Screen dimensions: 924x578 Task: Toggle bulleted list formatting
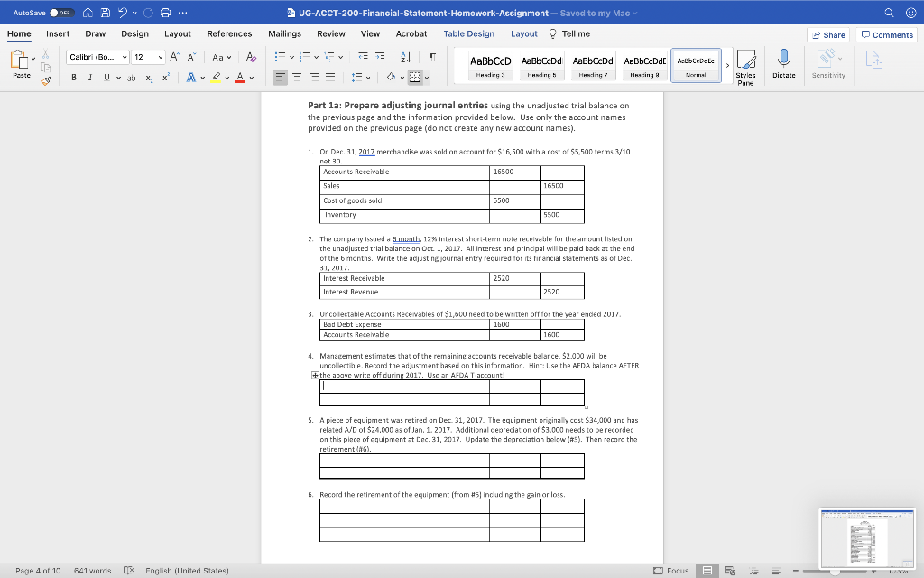[280, 58]
